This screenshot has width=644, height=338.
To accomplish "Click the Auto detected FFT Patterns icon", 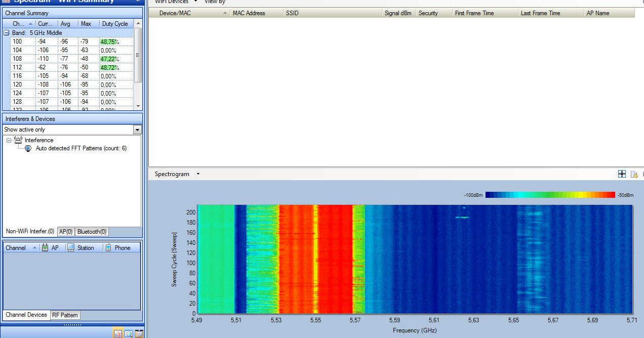I will (x=28, y=149).
